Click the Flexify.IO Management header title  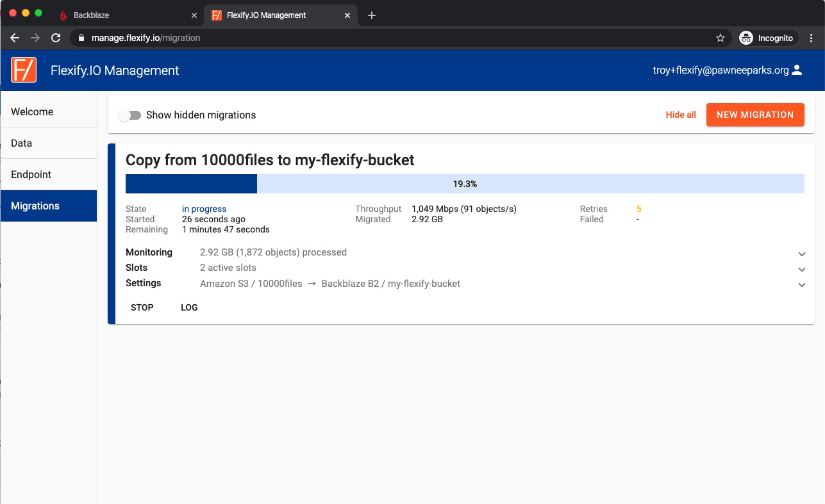point(115,70)
